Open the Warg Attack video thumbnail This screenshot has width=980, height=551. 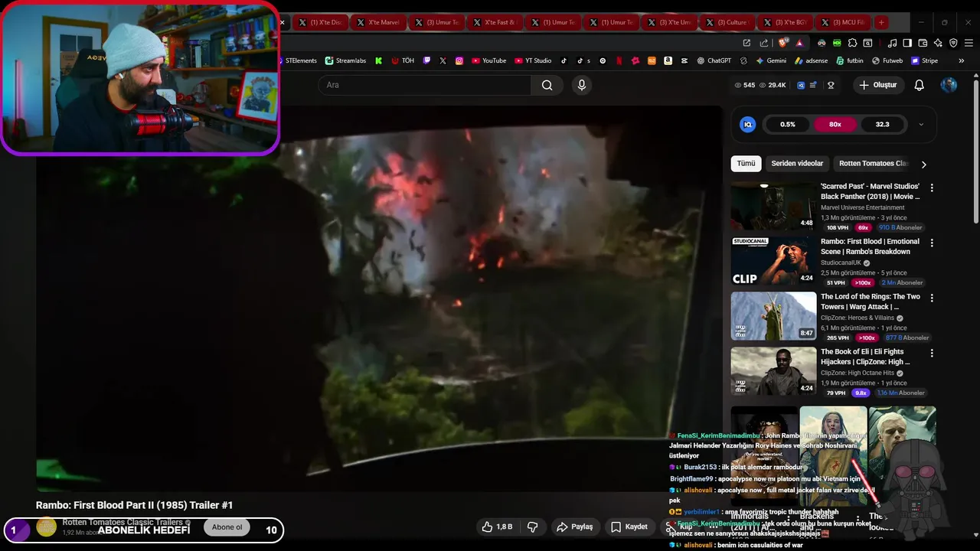pos(773,316)
